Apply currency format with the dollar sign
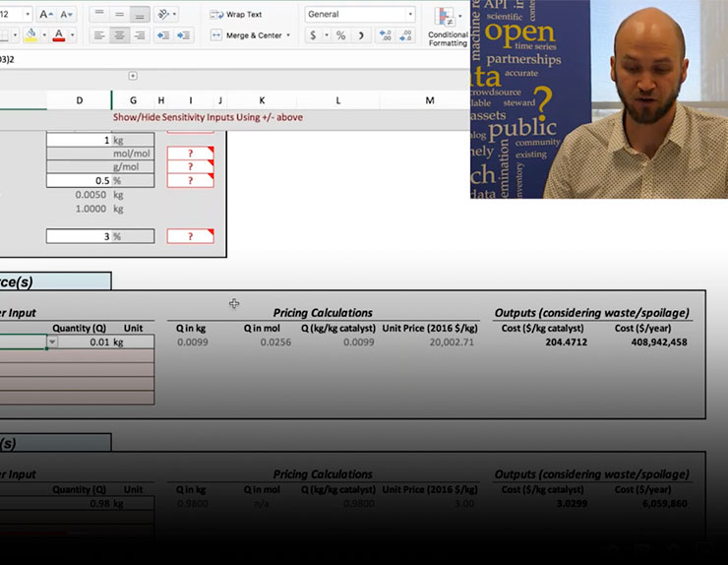728x565 pixels. pyautogui.click(x=313, y=35)
